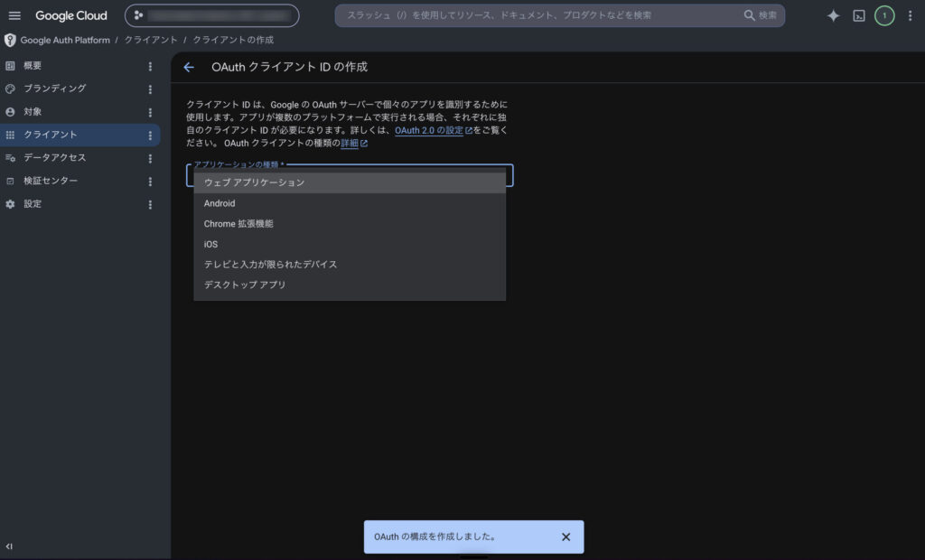Select テレビと入力が限られたデバイス option
This screenshot has height=560, width=925.
350,265
